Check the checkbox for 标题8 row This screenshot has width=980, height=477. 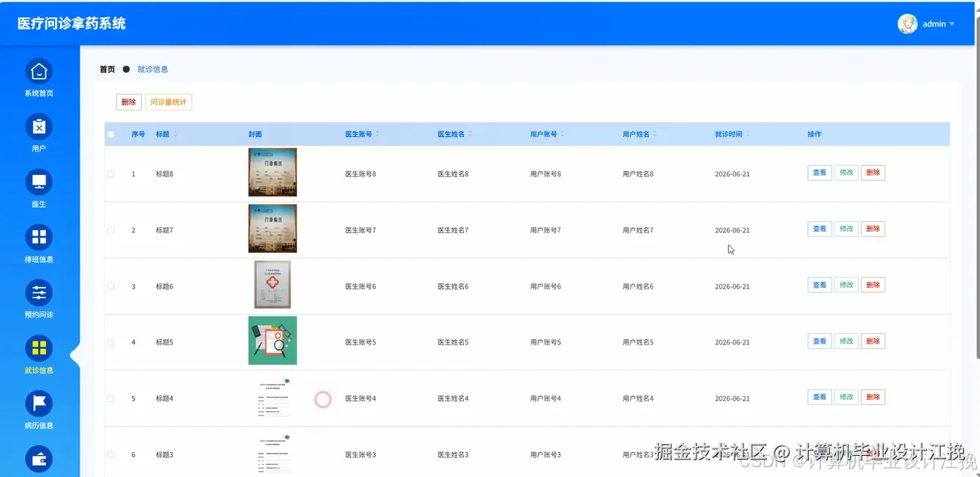(x=110, y=173)
